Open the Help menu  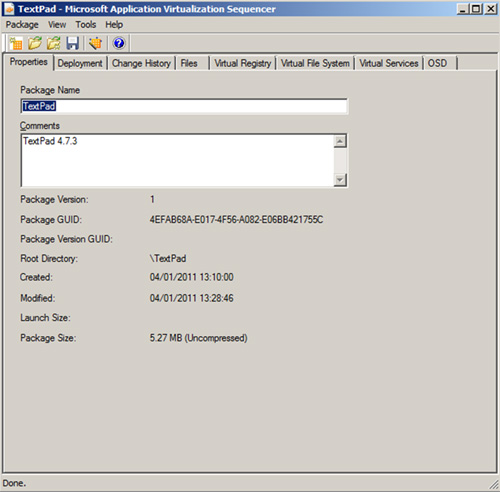click(114, 25)
